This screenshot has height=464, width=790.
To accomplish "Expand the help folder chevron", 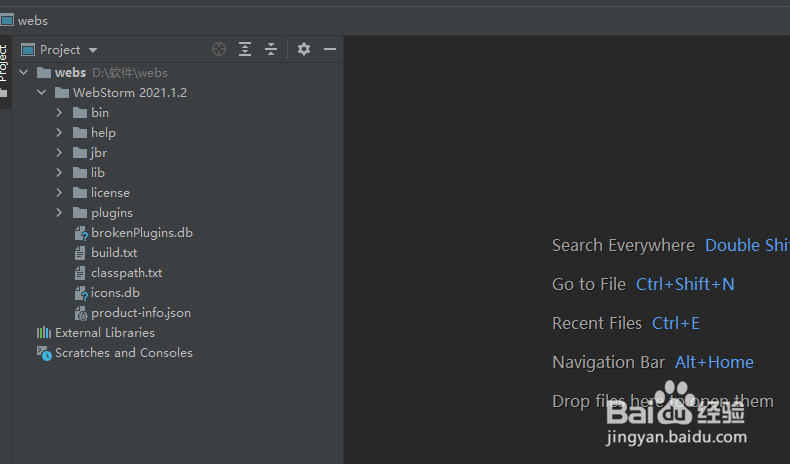I will tap(59, 132).
